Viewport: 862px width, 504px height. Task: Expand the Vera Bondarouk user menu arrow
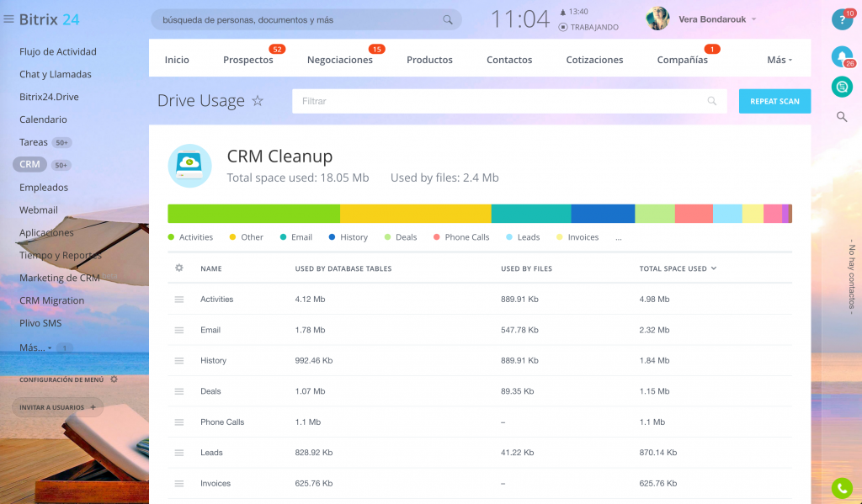coord(753,19)
